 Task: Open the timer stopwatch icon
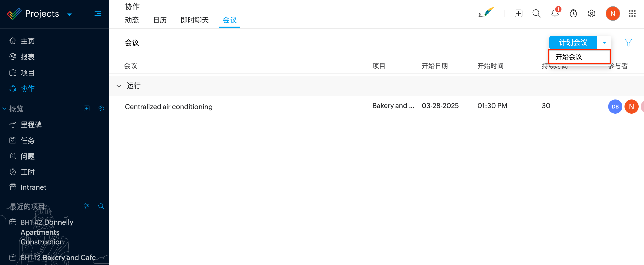[573, 14]
